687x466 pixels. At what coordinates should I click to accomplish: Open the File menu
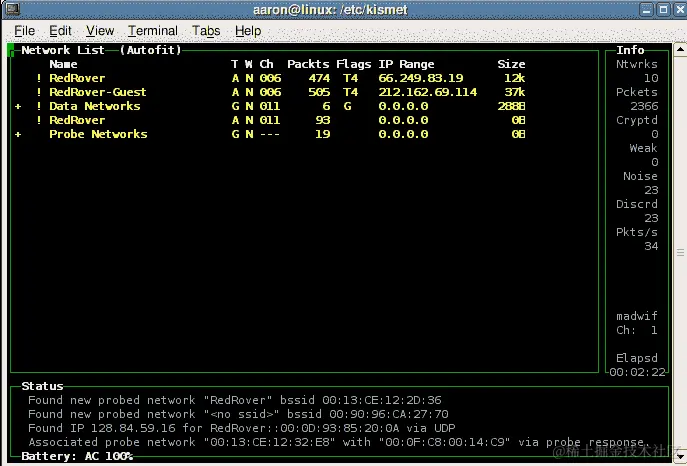coord(25,31)
